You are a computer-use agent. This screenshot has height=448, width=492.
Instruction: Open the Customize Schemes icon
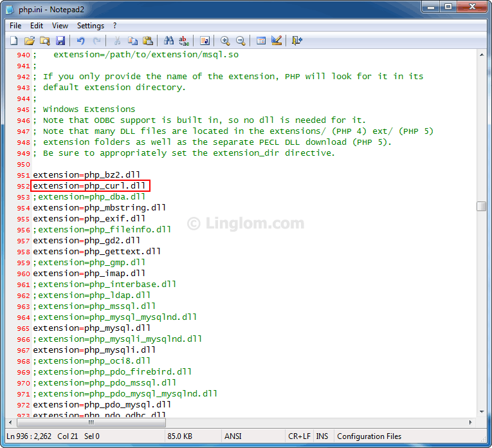pos(277,41)
